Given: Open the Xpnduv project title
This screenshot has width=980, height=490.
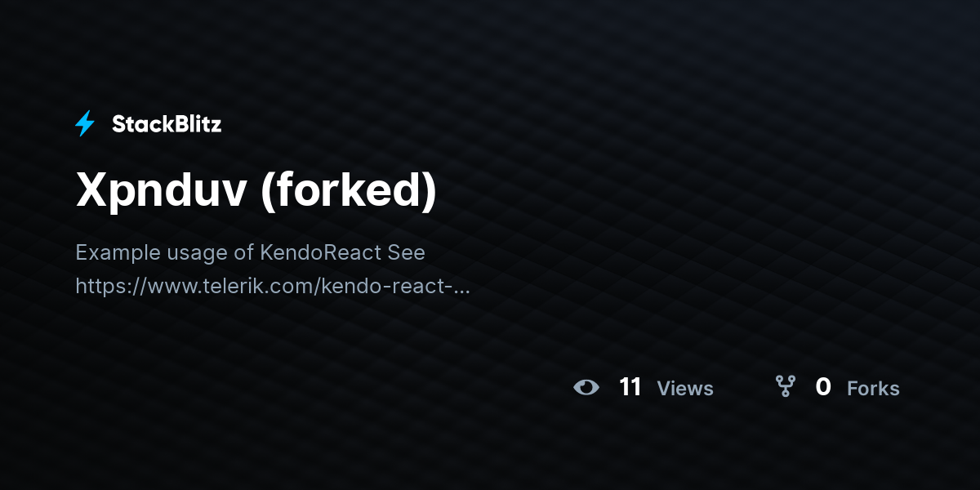Looking at the screenshot, I should pos(162,190).
